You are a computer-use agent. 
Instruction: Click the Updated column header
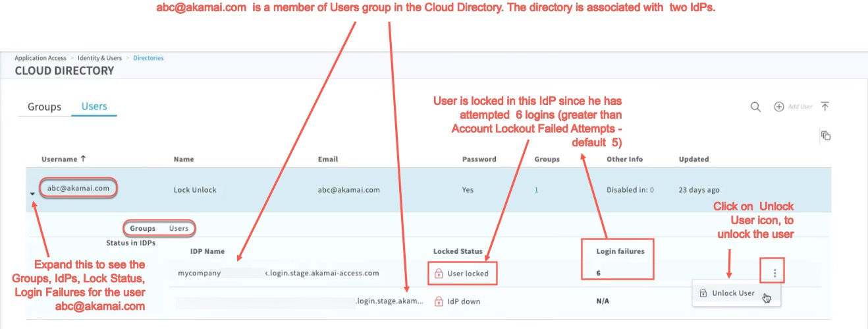click(693, 159)
